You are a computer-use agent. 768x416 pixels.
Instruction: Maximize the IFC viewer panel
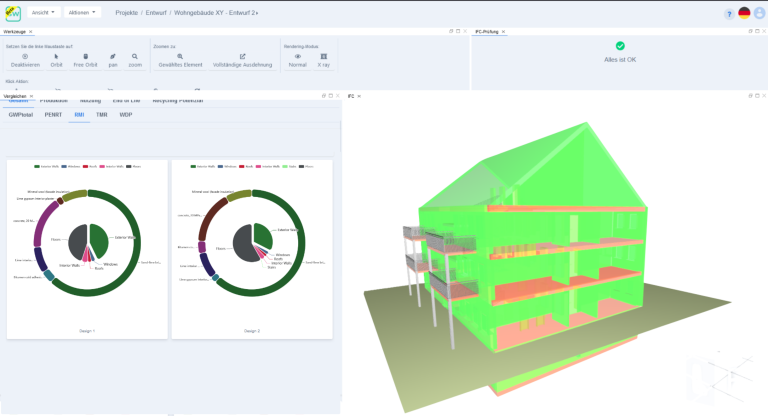(757, 96)
